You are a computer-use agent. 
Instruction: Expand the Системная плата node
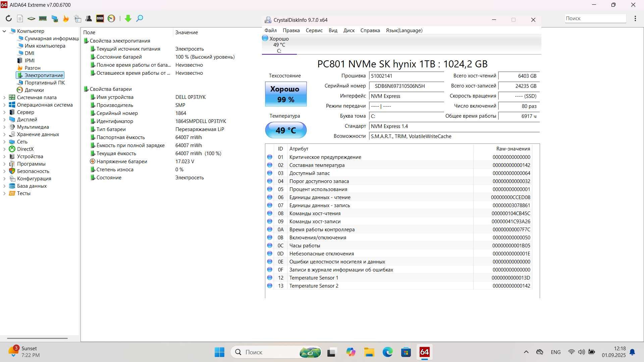point(4,98)
